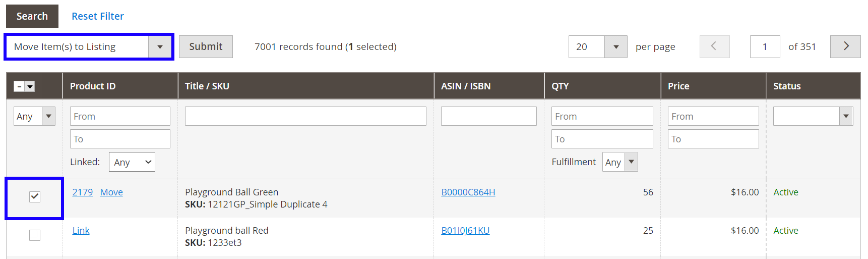
Task: Click the previous page arrow
Action: 714,46
